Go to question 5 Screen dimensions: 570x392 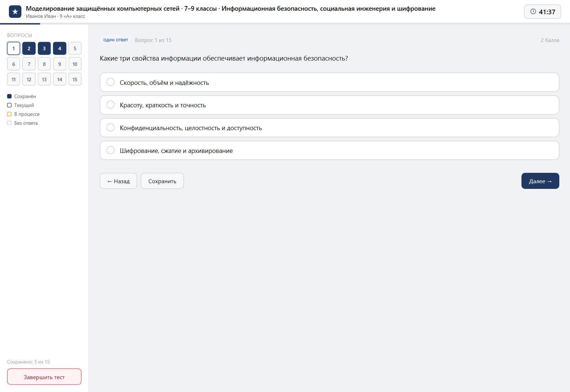click(x=75, y=48)
